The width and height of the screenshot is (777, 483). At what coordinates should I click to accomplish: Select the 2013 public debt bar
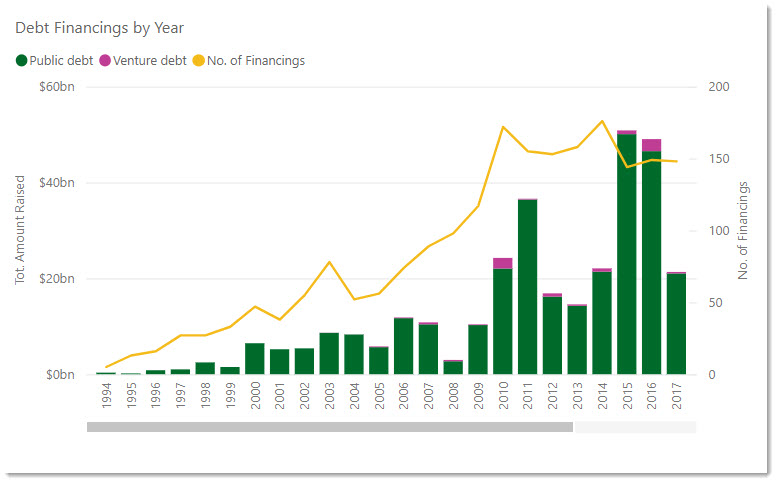click(x=577, y=340)
